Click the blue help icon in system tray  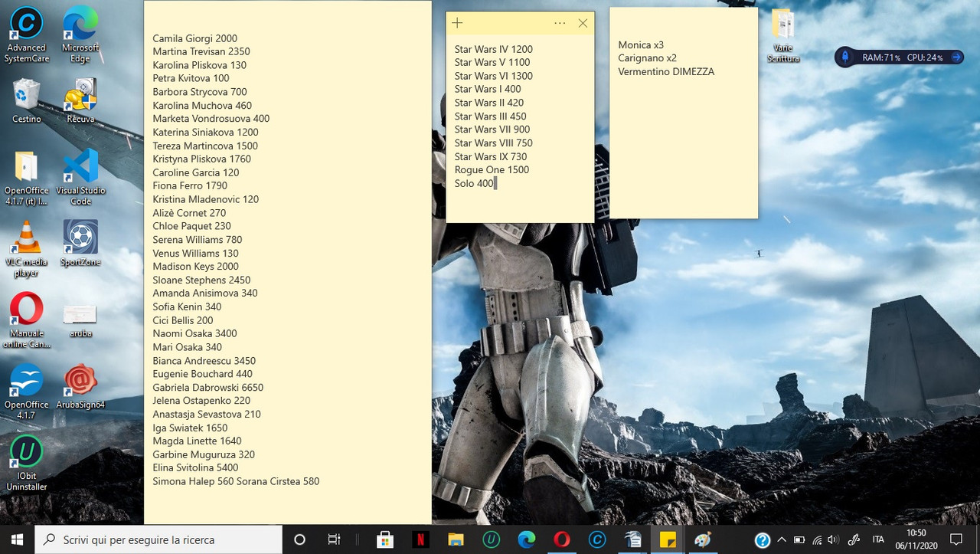[x=762, y=540]
